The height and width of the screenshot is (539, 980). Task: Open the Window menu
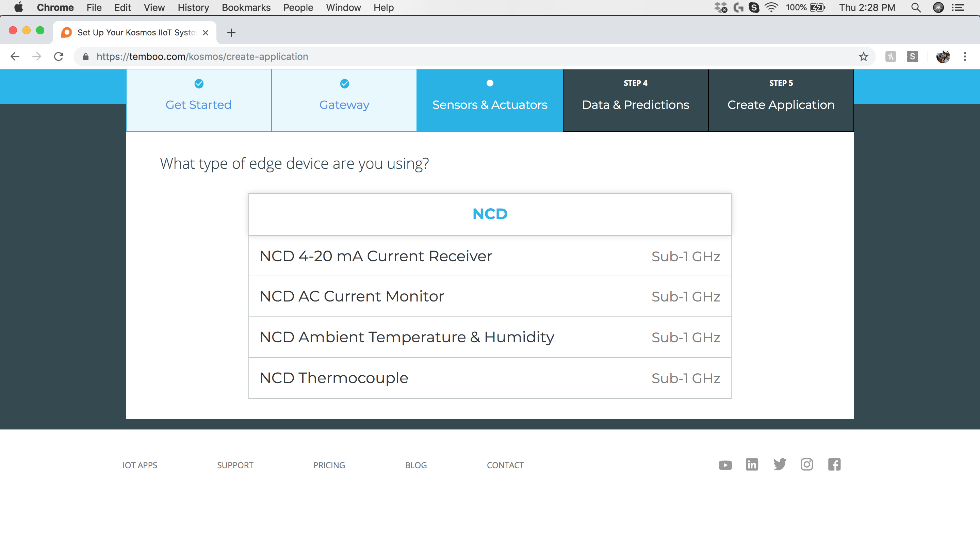(343, 7)
